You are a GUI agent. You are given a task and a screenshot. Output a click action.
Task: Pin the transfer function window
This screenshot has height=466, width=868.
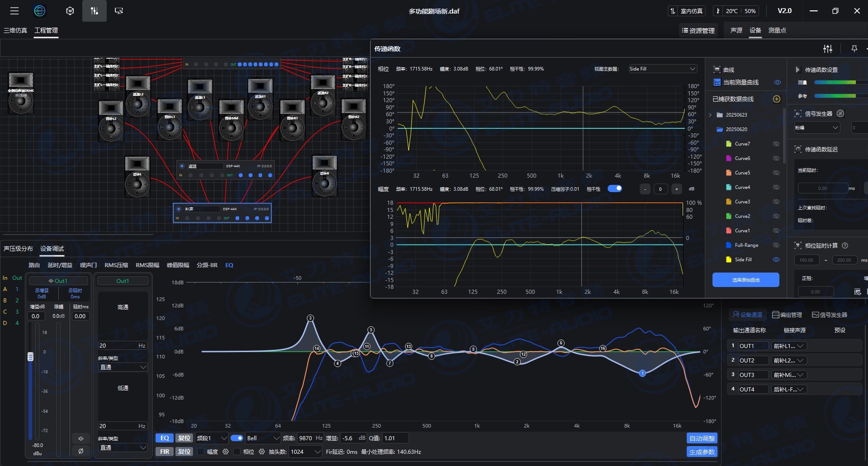point(854,49)
